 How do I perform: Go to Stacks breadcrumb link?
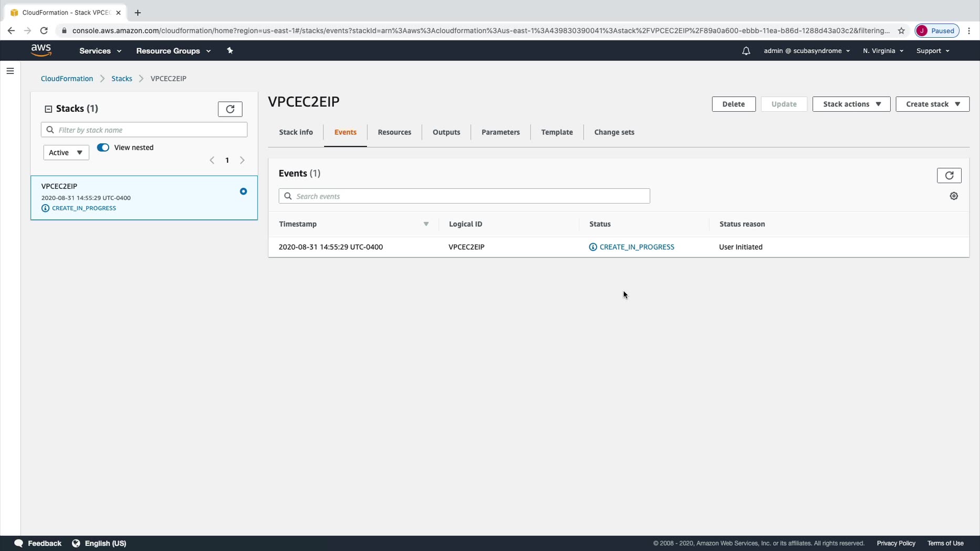[122, 79]
